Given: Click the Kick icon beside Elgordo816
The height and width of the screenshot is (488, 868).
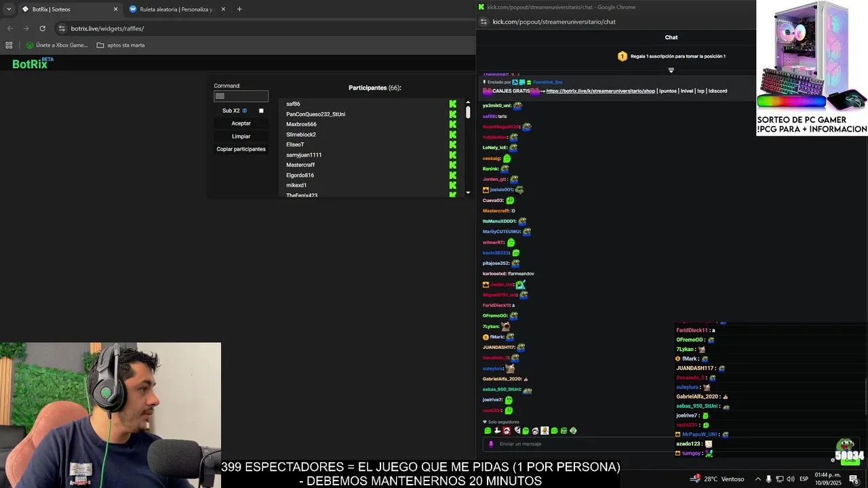Looking at the screenshot, I should pos(452,175).
